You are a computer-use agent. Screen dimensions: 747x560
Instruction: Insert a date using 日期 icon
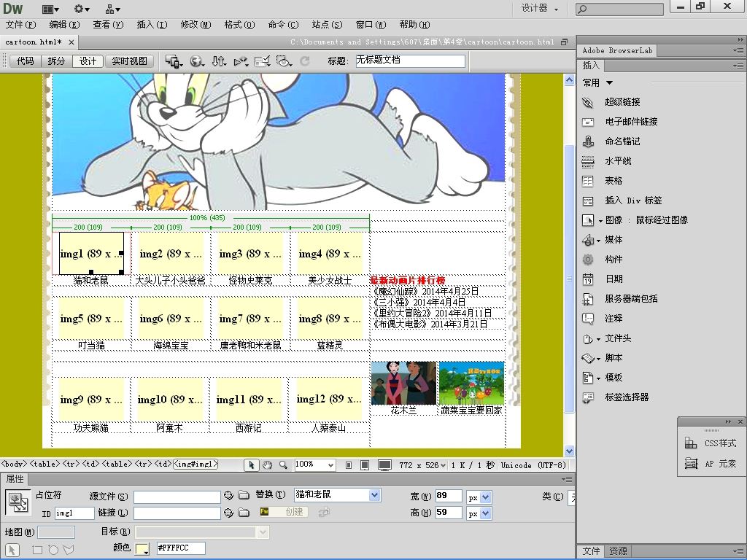pyautogui.click(x=588, y=279)
